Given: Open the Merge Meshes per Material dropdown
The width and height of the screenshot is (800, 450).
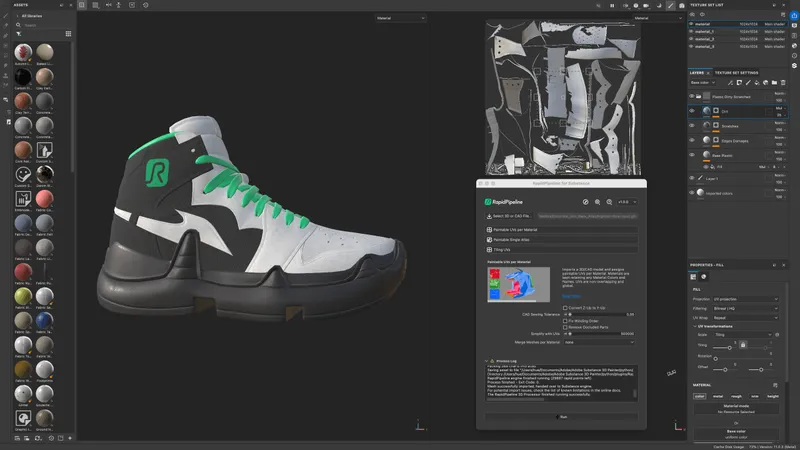Looking at the screenshot, I should [599, 341].
